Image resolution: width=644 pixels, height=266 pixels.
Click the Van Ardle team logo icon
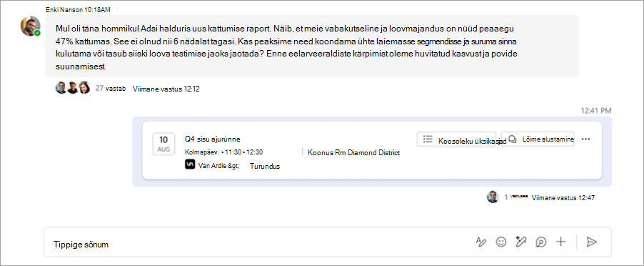(x=190, y=165)
